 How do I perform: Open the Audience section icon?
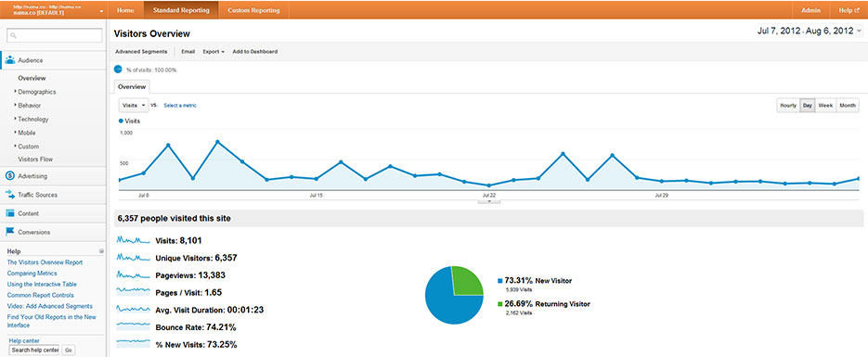(x=10, y=60)
